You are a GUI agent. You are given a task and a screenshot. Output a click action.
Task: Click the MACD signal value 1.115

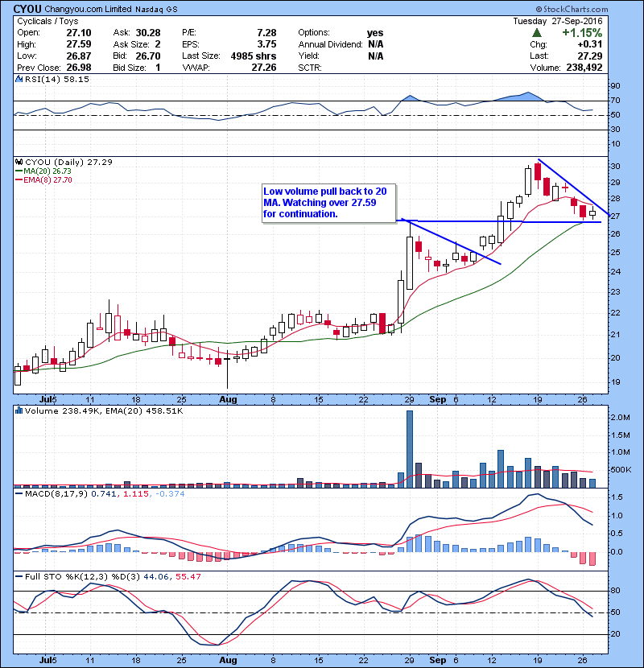pos(136,494)
